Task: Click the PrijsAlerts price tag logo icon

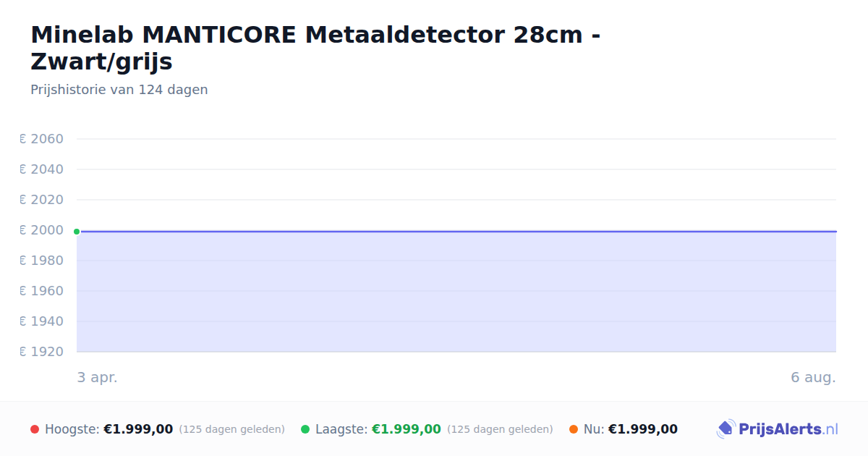Action: [726, 429]
